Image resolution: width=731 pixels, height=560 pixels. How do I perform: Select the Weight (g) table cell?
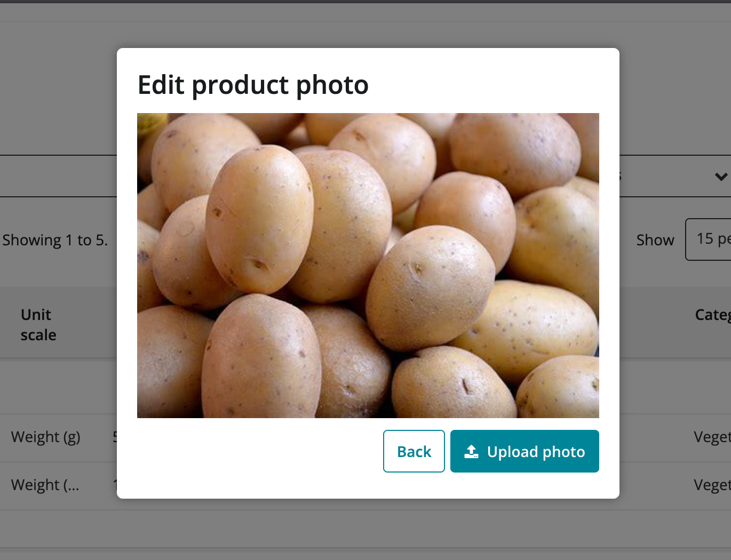46,437
